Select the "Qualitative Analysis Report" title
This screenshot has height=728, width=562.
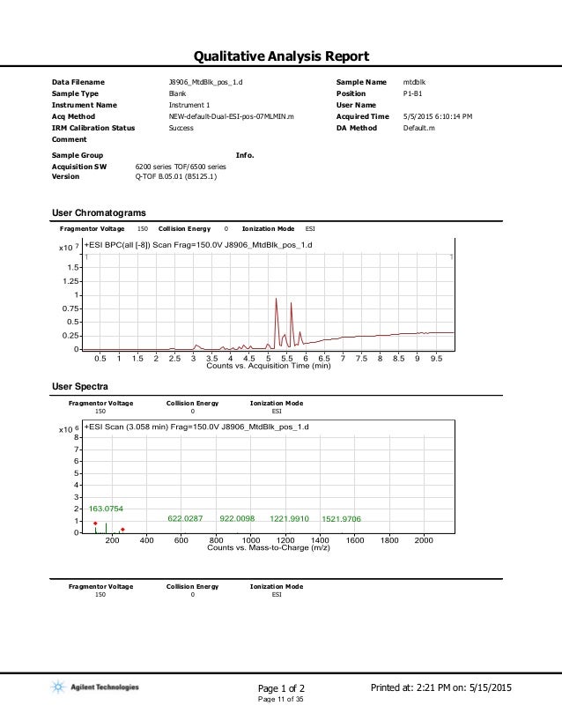tap(281, 56)
